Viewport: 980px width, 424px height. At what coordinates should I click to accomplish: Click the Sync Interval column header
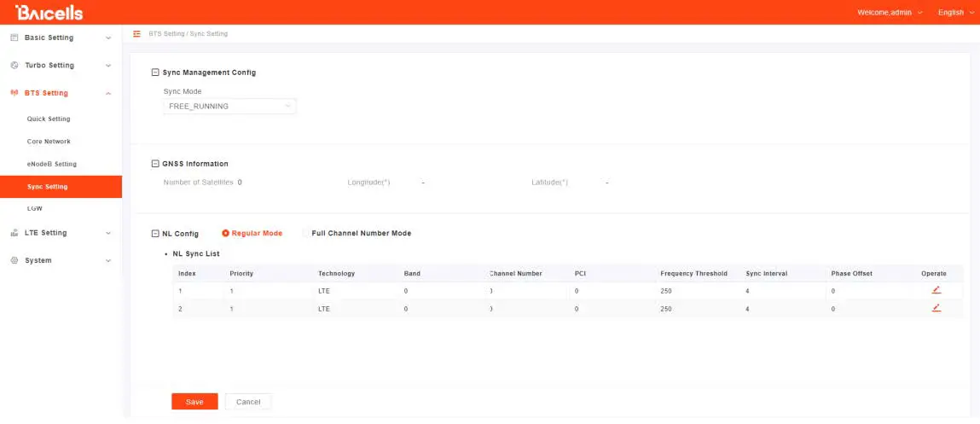pyautogui.click(x=766, y=273)
